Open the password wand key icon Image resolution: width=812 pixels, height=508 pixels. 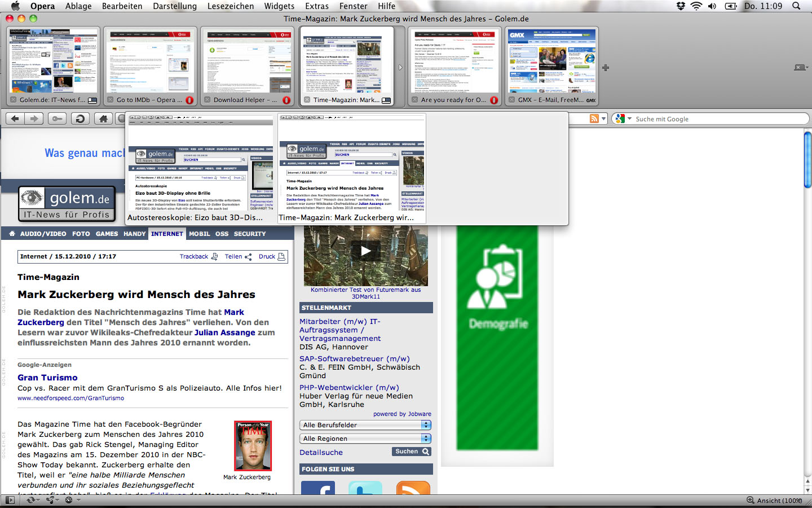pos(57,119)
